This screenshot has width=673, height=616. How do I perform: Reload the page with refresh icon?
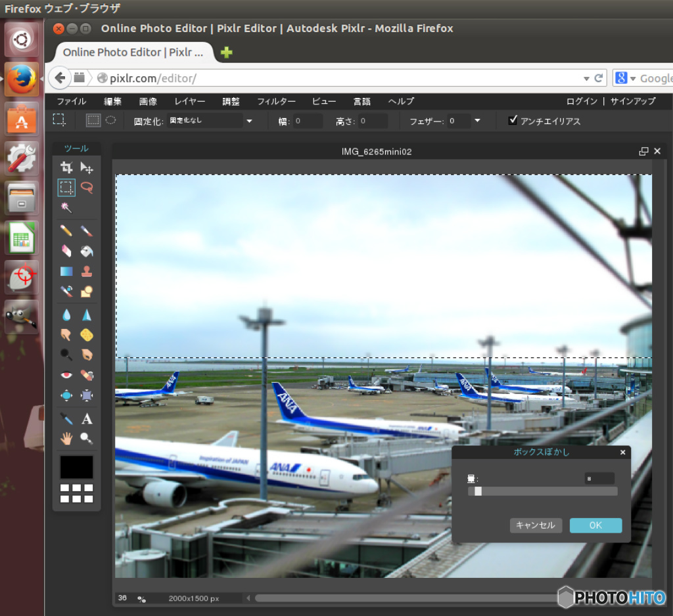[x=599, y=78]
